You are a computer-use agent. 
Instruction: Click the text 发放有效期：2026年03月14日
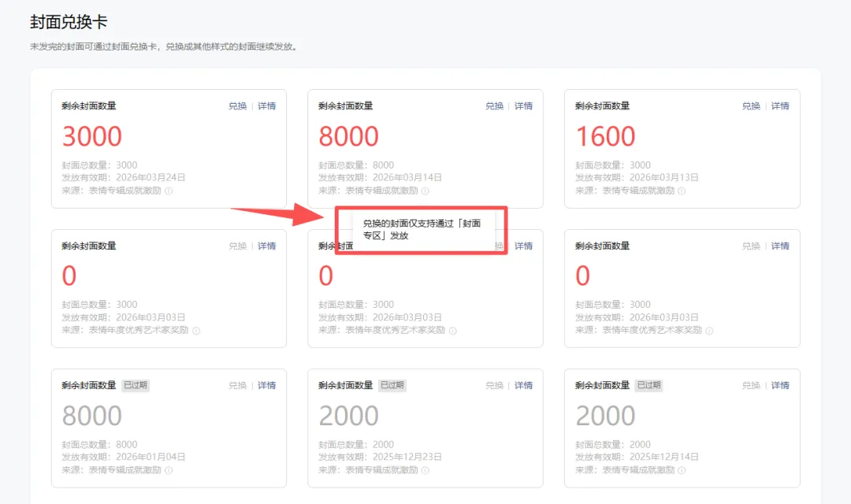coord(380,177)
